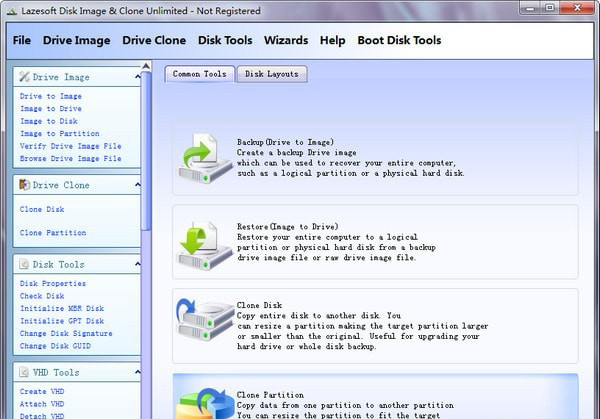Click the Clone Partition sidebar link

click(53, 233)
